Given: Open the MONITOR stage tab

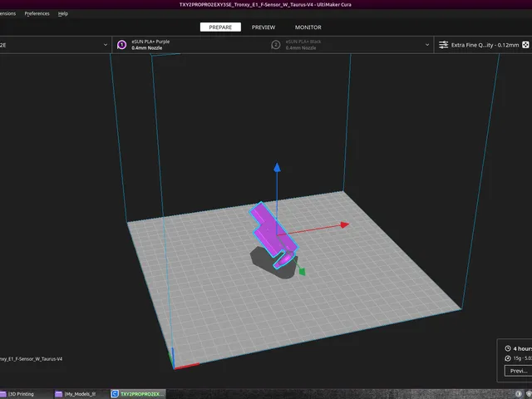Looking at the screenshot, I should [x=308, y=27].
